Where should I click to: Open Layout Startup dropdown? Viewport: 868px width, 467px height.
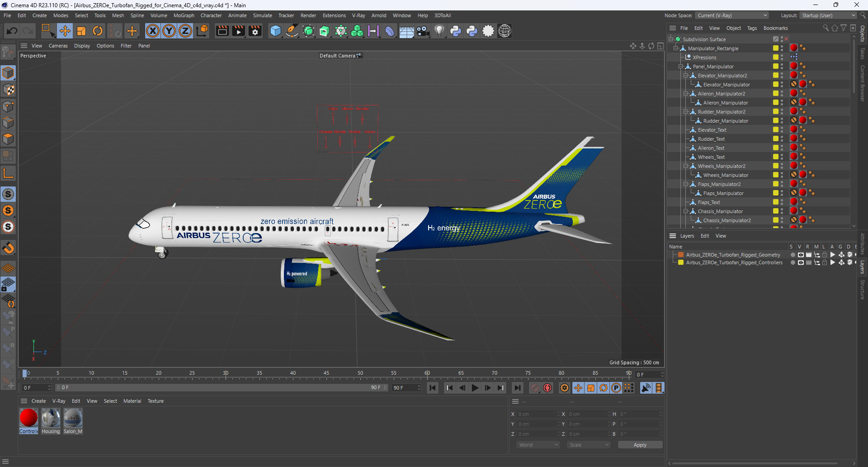coord(828,15)
